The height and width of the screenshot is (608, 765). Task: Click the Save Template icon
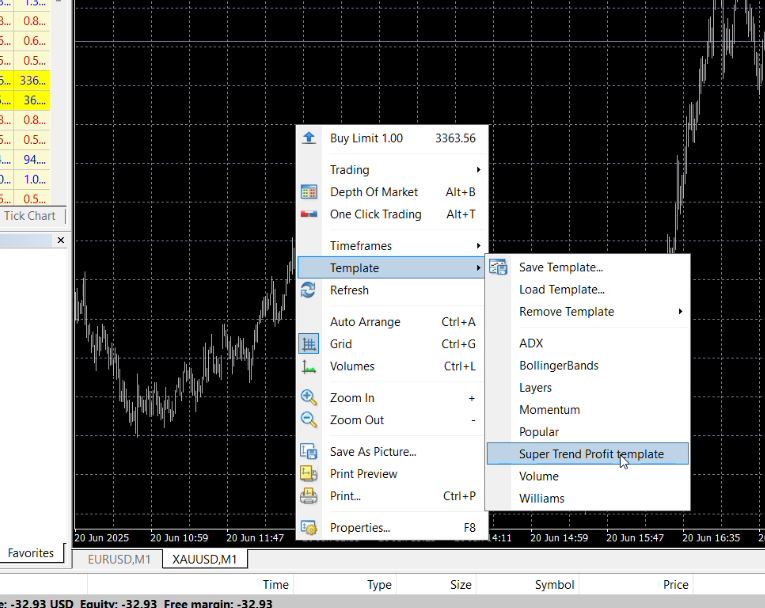tap(498, 268)
